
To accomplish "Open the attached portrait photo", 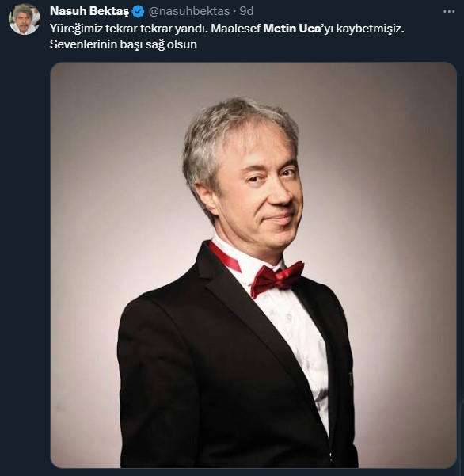I will point(253,265).
